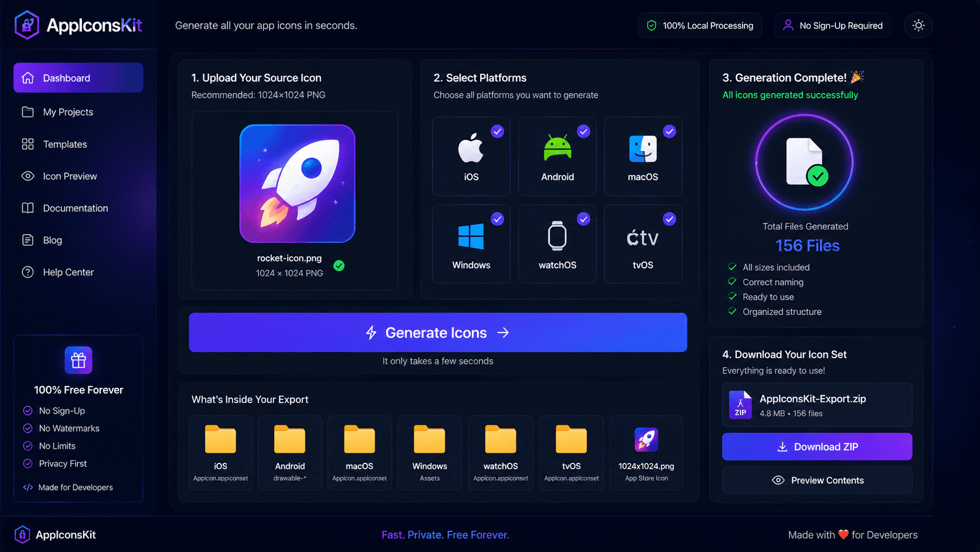Click 'Ready to use' text
This screenshot has width=980, height=552.
tap(768, 297)
